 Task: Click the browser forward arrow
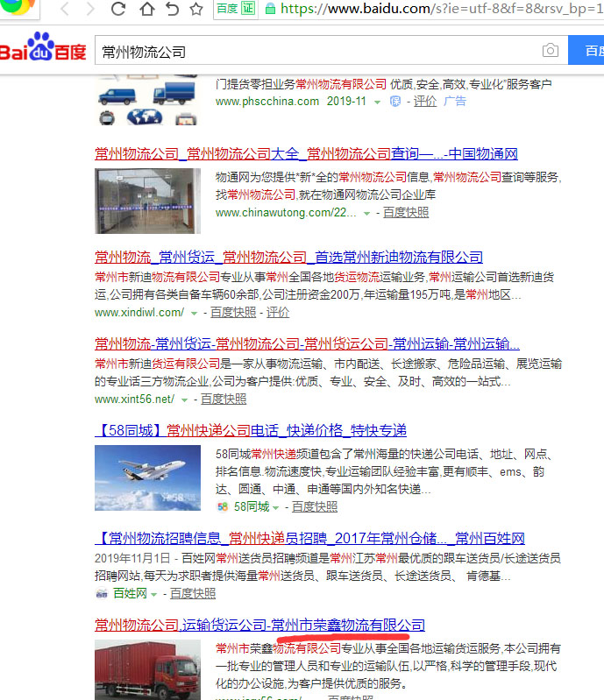[90, 11]
